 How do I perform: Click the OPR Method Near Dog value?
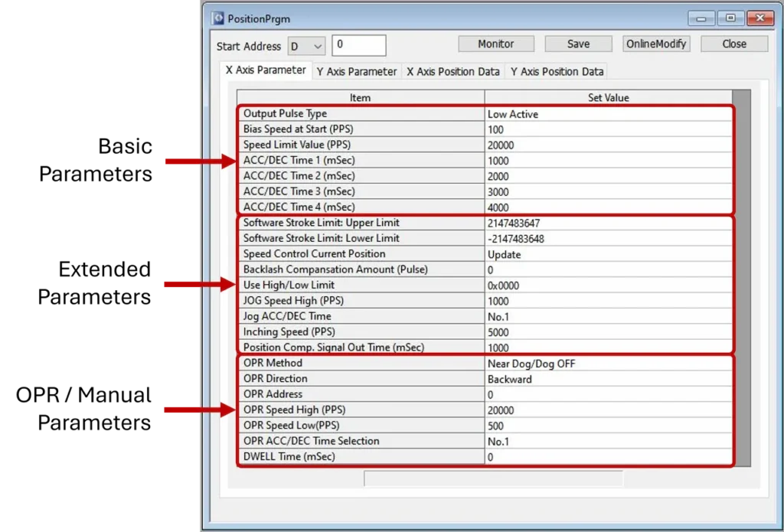[608, 364]
